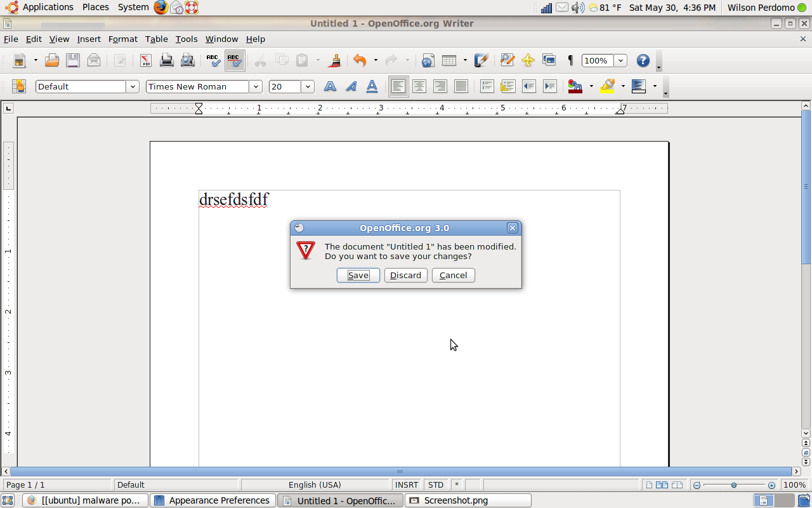Screen dimensions: 812x508
Task: Open the Edit menu
Action: coord(34,39)
